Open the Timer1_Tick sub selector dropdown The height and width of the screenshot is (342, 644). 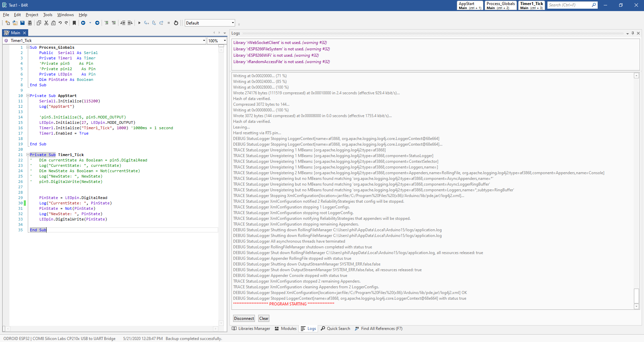pos(204,41)
